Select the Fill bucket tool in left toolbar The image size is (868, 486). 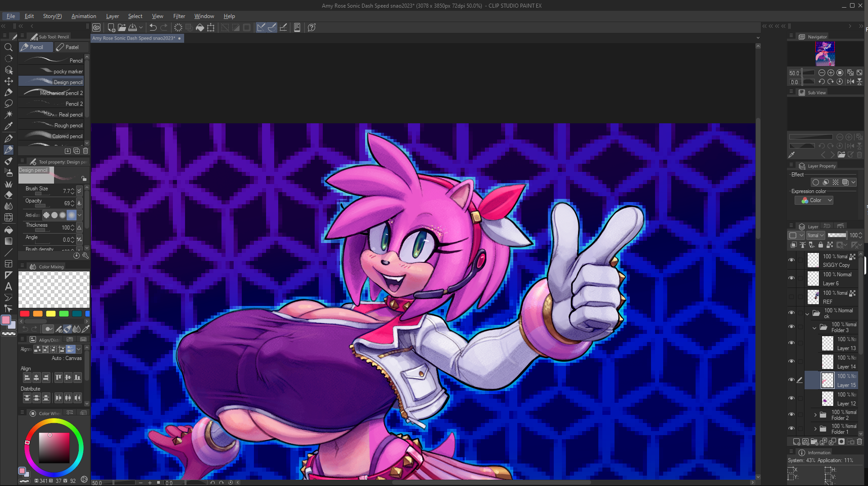click(x=8, y=230)
